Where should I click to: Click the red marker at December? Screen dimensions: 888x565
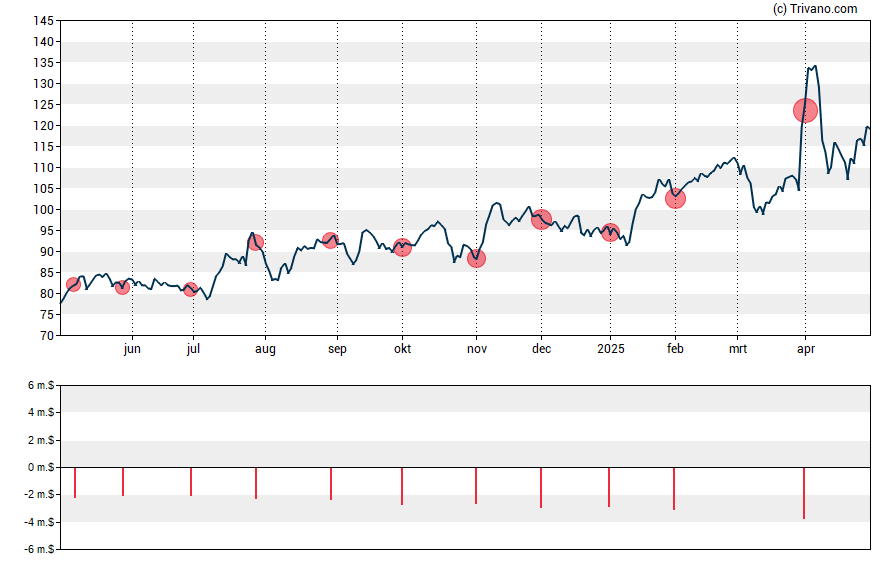[541, 219]
